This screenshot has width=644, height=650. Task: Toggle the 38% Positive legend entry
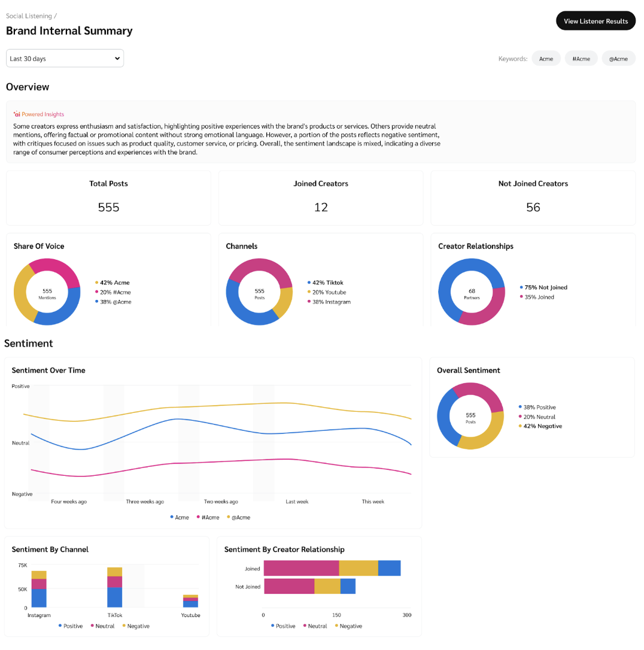tap(537, 407)
